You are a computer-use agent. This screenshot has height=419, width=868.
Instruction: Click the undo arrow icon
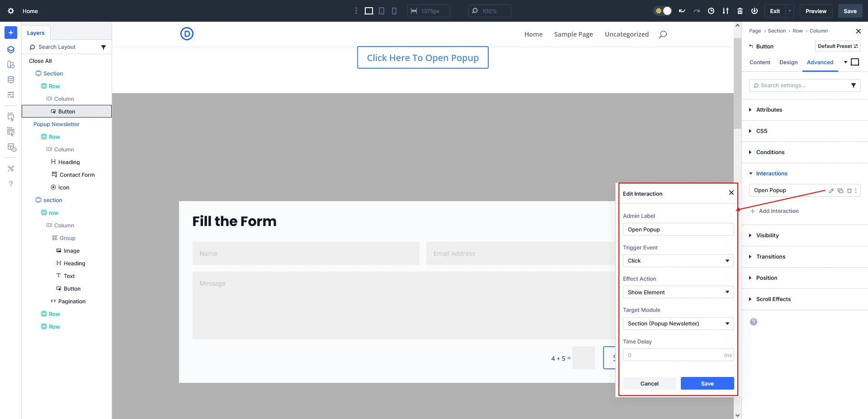click(682, 10)
